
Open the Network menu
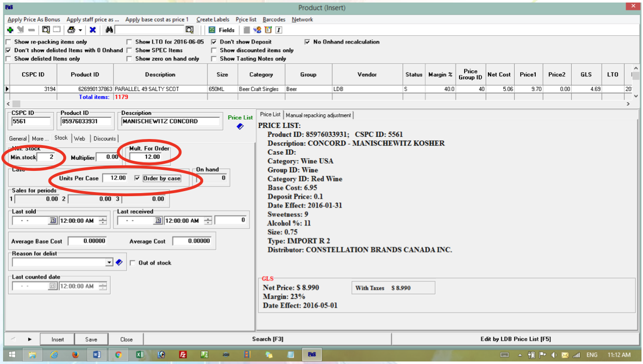(x=302, y=19)
